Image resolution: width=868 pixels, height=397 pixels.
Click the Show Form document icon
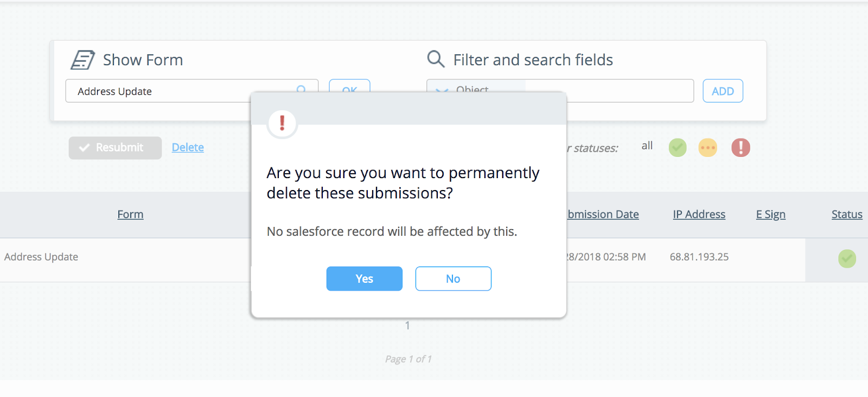[x=82, y=59]
